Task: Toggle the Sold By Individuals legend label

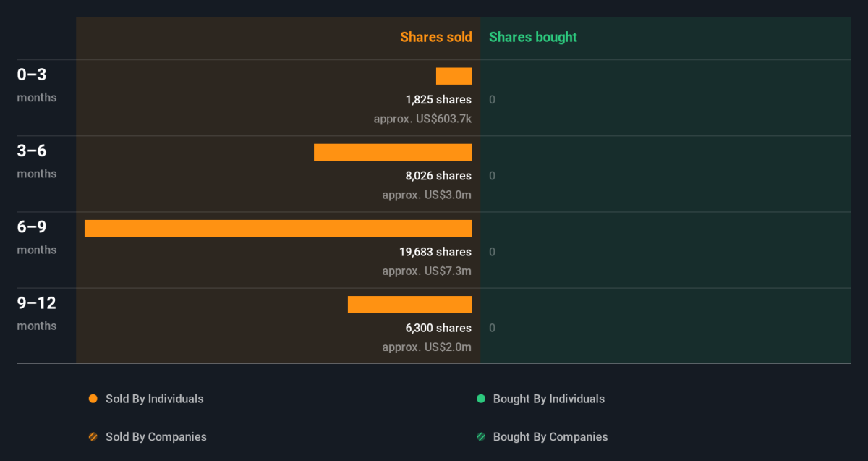Action: [x=155, y=399]
